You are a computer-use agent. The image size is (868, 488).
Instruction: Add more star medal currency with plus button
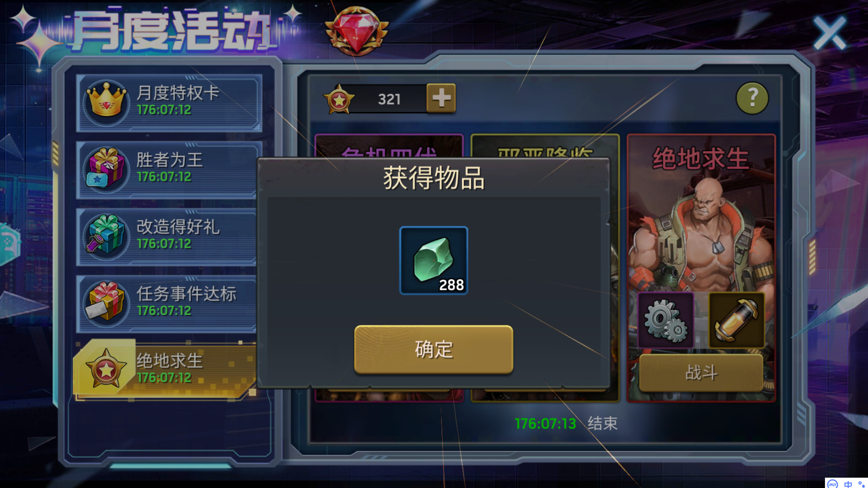pyautogui.click(x=441, y=98)
